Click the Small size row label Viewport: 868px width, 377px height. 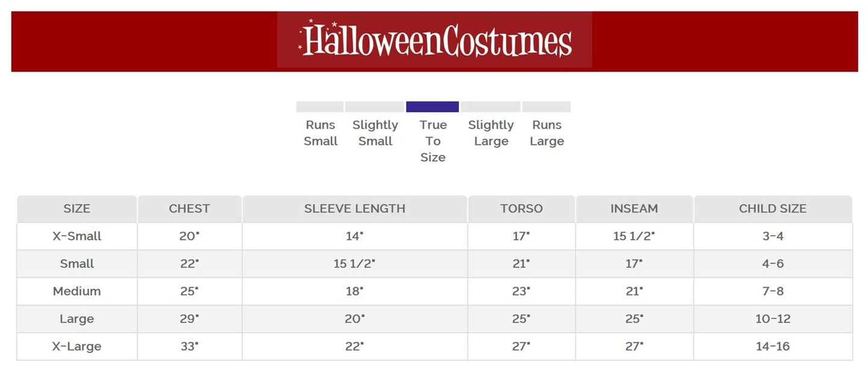77,264
